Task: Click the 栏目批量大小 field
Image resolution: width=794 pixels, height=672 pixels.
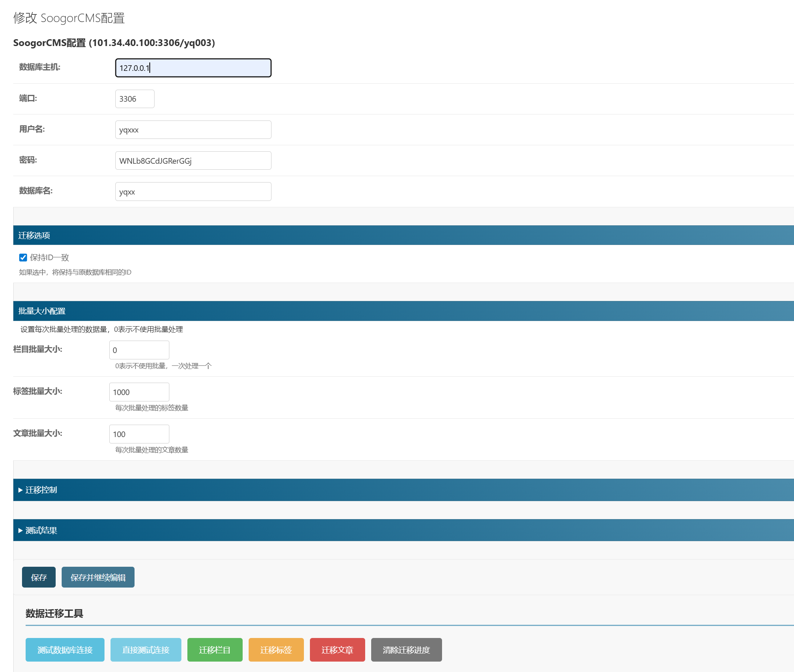Action: (x=139, y=350)
